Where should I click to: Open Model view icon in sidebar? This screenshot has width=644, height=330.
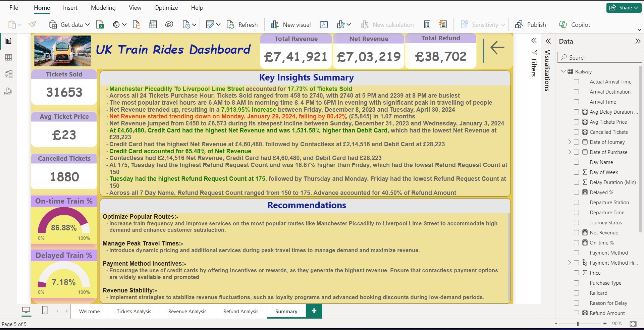9,74
